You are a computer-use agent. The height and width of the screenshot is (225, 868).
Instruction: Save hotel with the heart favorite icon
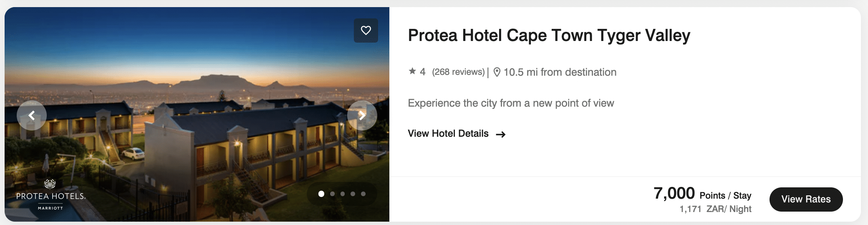(366, 31)
